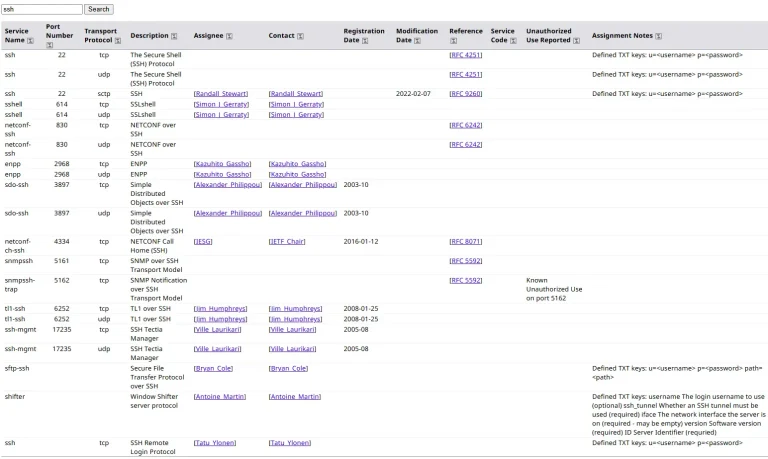Sort by Assignee column icon
The width and height of the screenshot is (768, 459).
(x=229, y=36)
